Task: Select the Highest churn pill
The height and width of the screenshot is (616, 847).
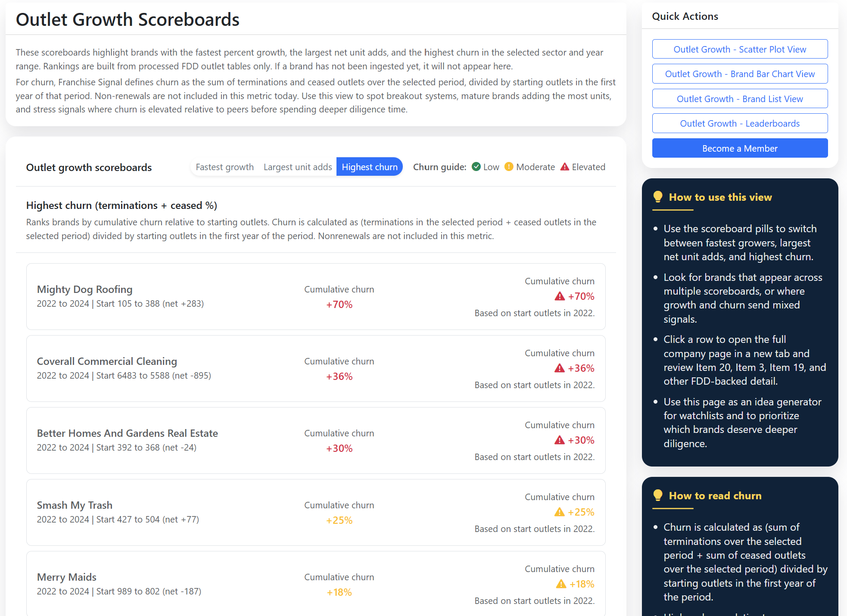Action: tap(369, 167)
